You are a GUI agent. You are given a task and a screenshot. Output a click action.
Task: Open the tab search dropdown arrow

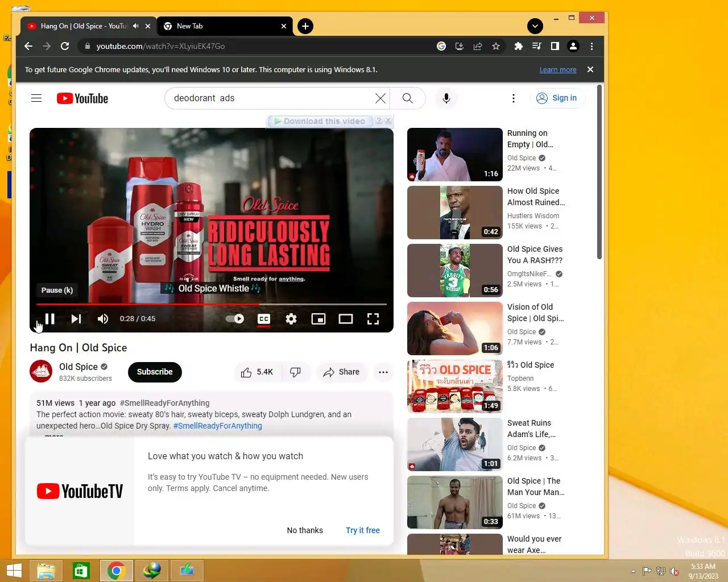pos(535,26)
